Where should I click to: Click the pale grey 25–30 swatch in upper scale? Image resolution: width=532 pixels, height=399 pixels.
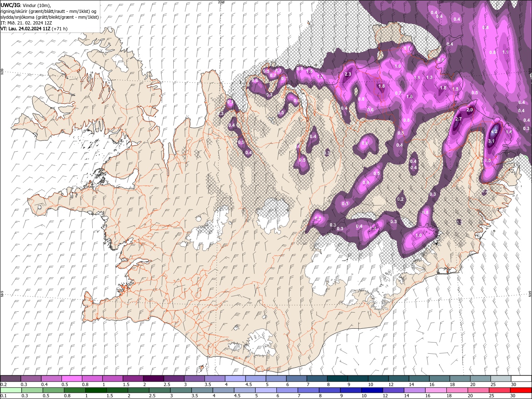501,379
